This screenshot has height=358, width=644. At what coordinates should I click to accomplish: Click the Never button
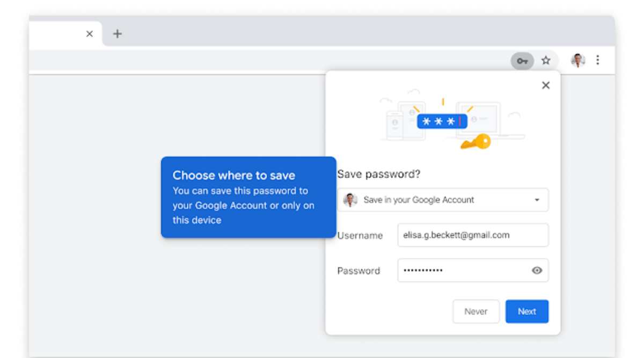[476, 311]
